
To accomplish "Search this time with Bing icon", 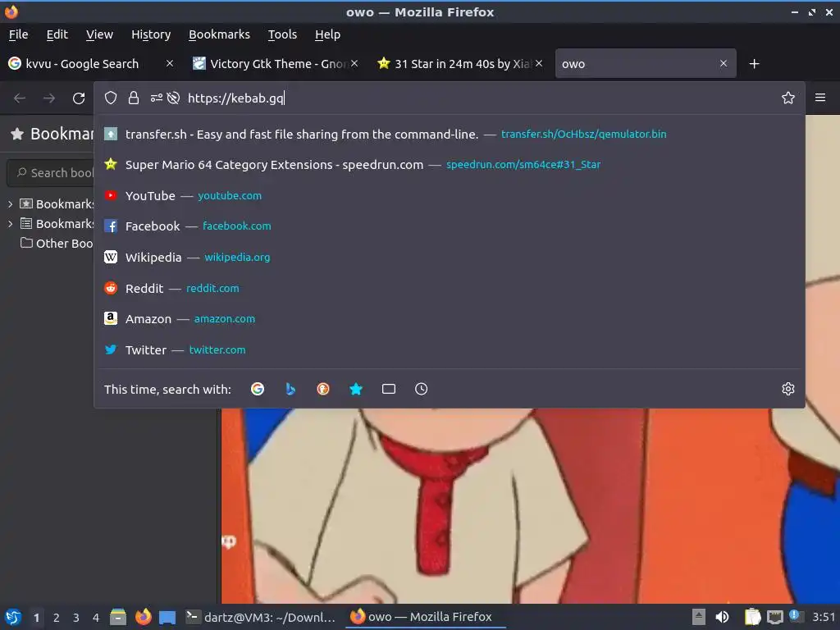I will 290,389.
